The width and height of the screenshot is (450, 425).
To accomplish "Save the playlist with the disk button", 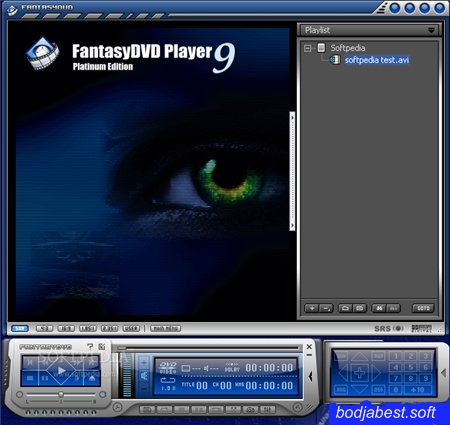I will (360, 308).
